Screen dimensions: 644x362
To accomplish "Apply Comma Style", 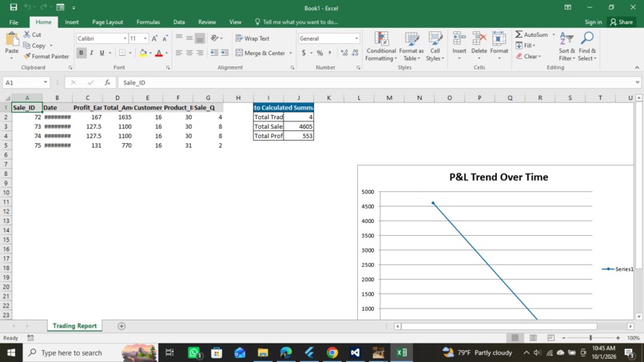I will [x=330, y=53].
